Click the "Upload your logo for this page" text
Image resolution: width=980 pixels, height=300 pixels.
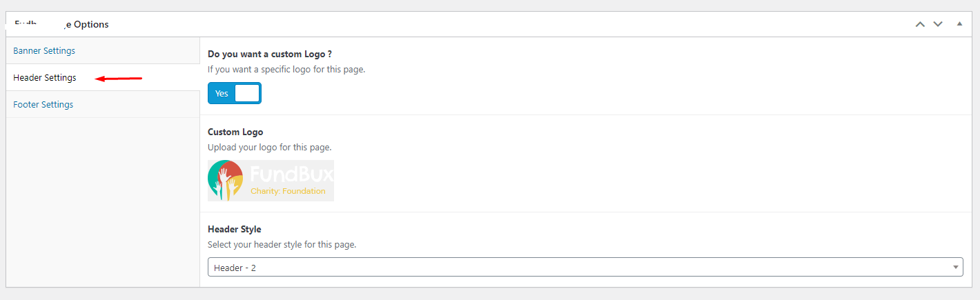(x=269, y=147)
